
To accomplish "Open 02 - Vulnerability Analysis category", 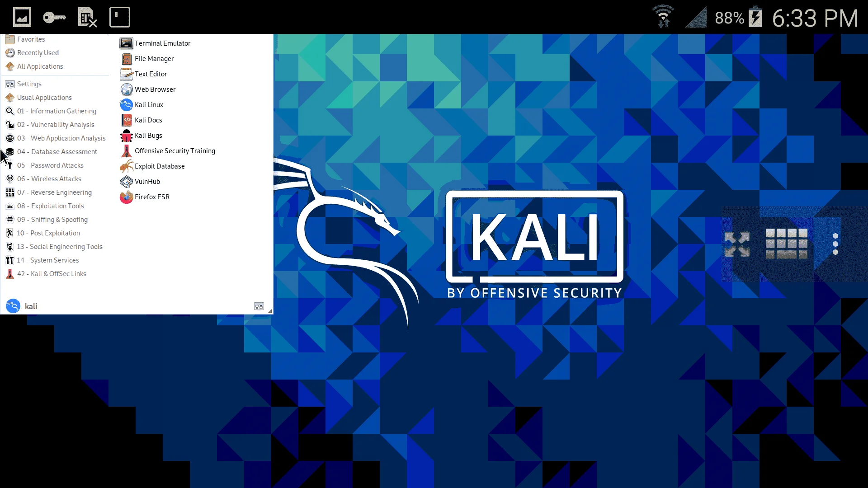I will pos(50,125).
